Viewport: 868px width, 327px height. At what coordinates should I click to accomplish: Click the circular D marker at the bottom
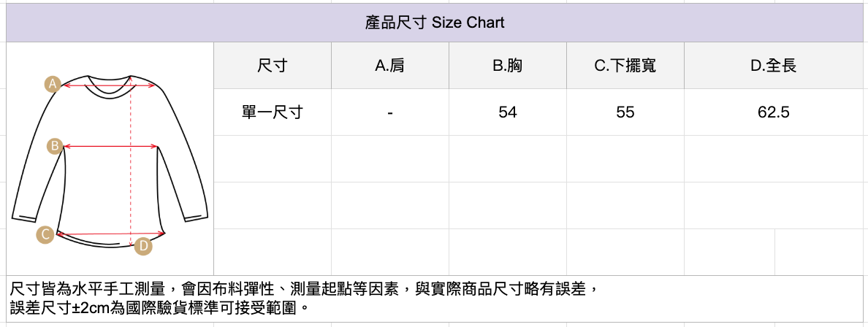(x=144, y=247)
